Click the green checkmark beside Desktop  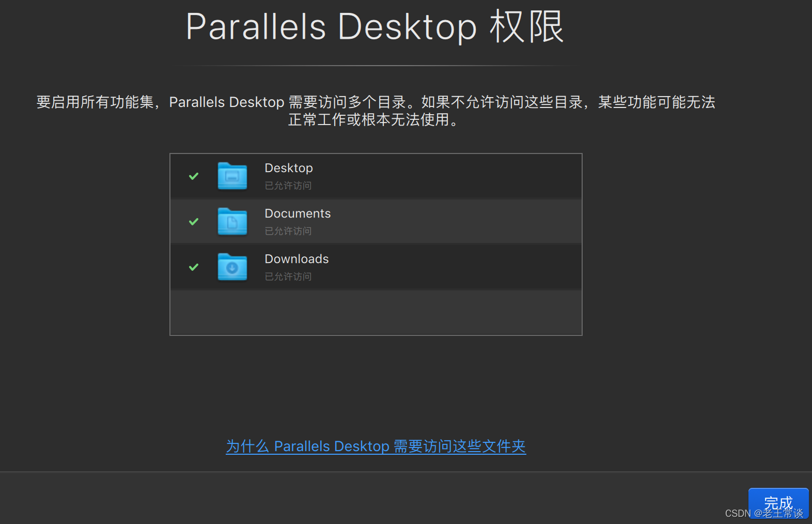pos(194,176)
